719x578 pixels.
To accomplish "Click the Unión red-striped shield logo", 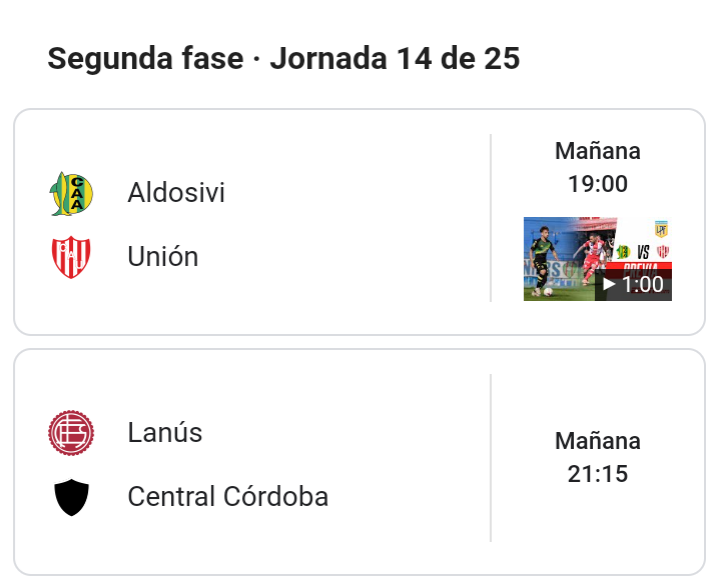I will (71, 257).
